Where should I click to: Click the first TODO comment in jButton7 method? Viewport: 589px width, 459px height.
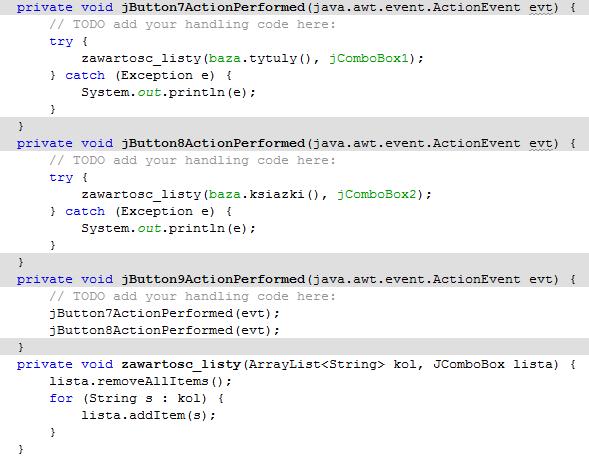(192, 25)
